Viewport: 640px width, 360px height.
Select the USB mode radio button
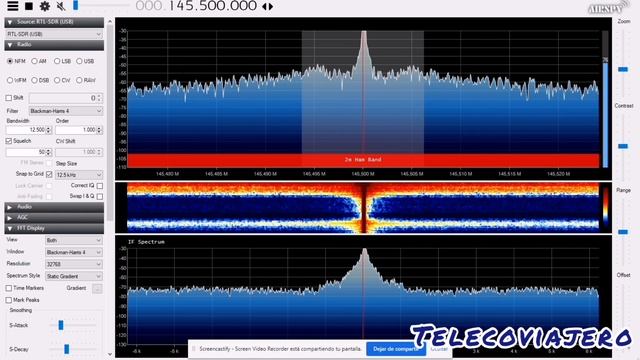click(79, 61)
